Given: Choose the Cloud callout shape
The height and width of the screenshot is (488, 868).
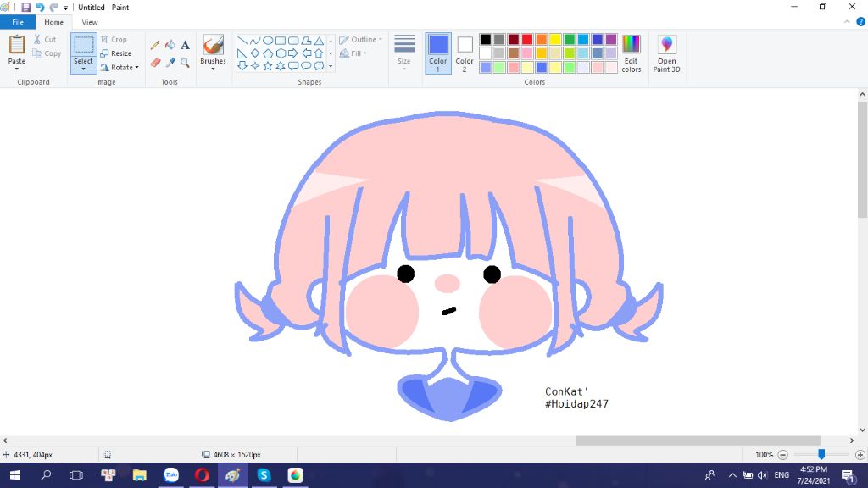Looking at the screenshot, I should click(x=319, y=66).
